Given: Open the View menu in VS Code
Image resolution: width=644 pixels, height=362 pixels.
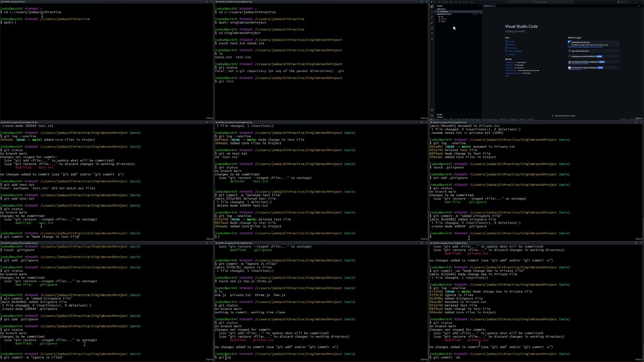Looking at the screenshot, I should [451, 2].
